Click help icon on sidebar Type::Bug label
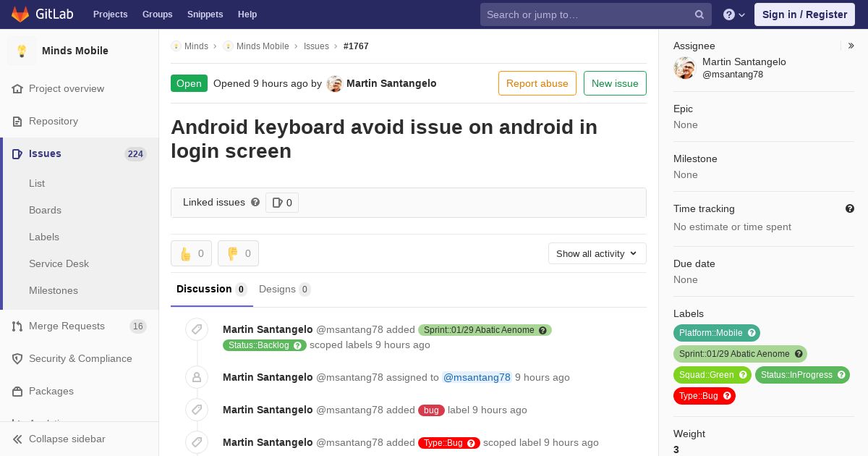868x456 pixels. pos(727,396)
